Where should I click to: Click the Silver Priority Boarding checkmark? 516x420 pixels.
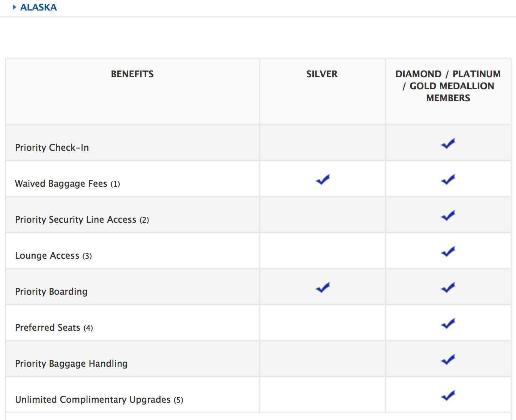click(x=322, y=288)
